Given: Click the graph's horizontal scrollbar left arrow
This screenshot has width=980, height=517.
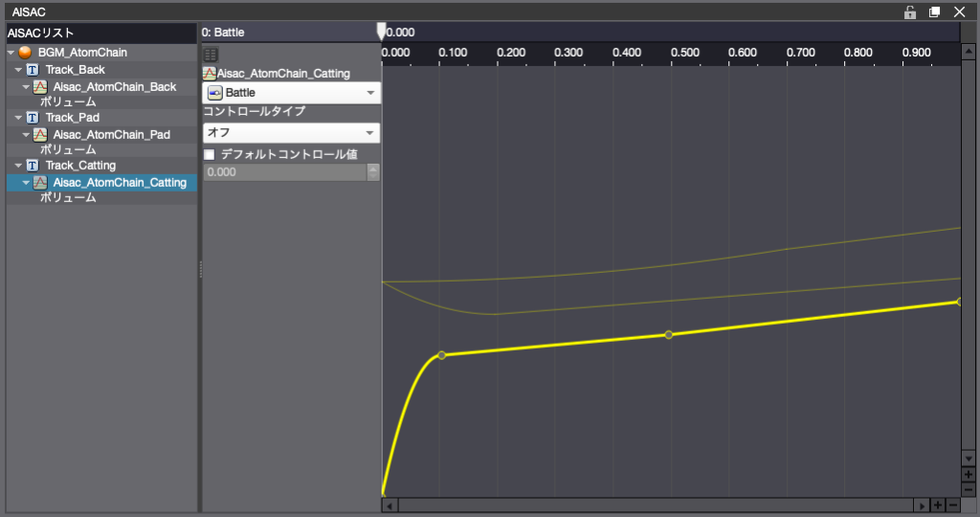Looking at the screenshot, I should (x=390, y=506).
